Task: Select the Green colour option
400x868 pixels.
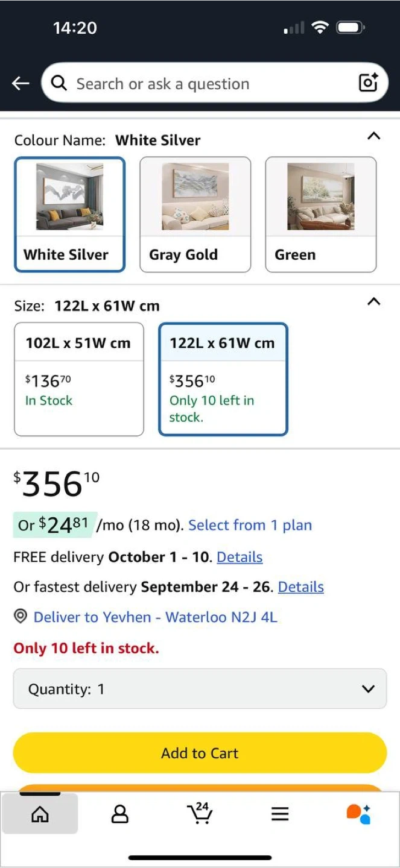Action: (x=321, y=215)
